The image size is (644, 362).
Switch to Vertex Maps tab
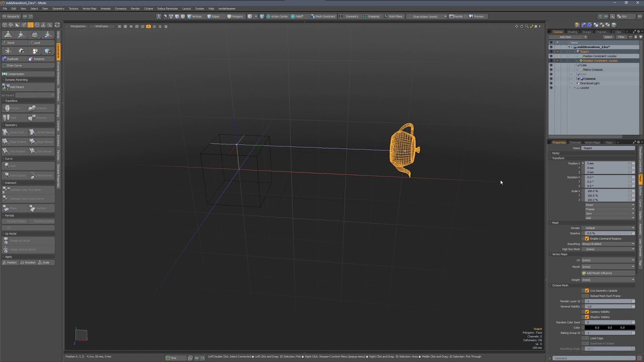[x=592, y=142]
